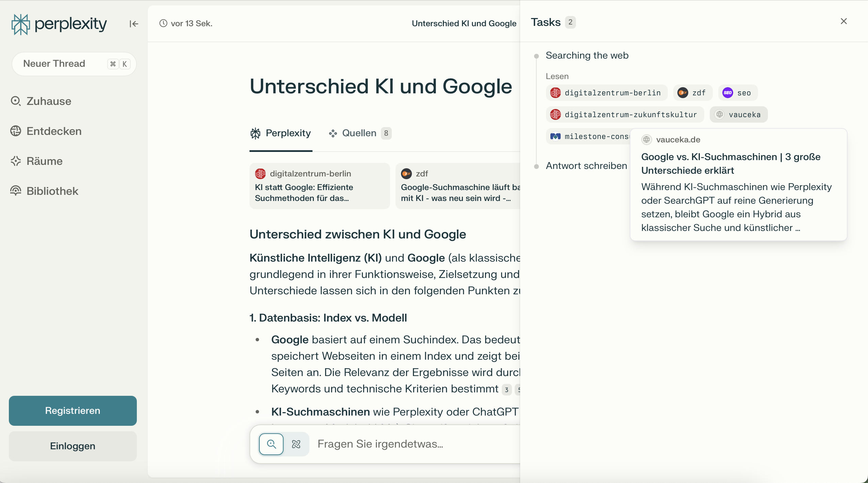Open the digitalzentrum-berlin source card

tap(320, 186)
